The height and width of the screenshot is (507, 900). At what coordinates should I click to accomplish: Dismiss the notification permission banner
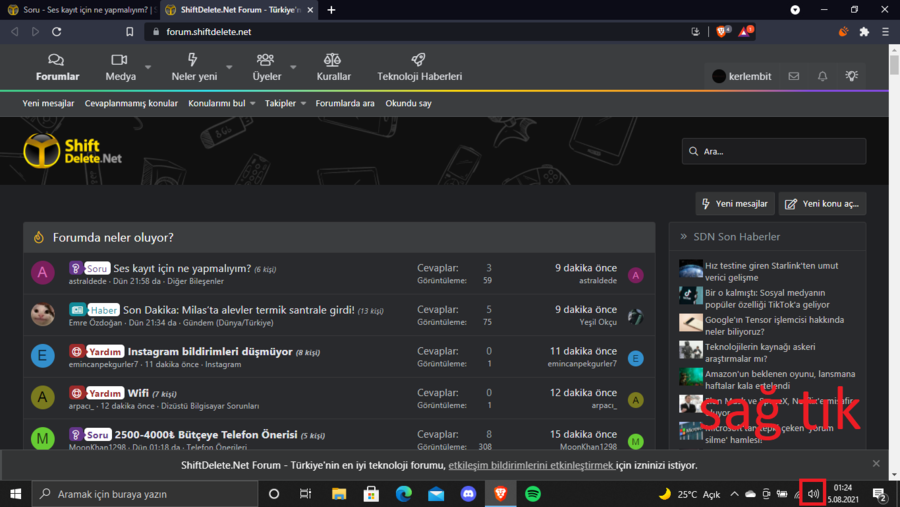tap(876, 464)
